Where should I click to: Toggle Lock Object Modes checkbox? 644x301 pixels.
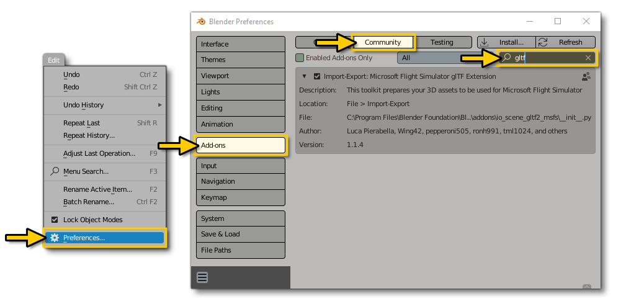click(x=55, y=220)
